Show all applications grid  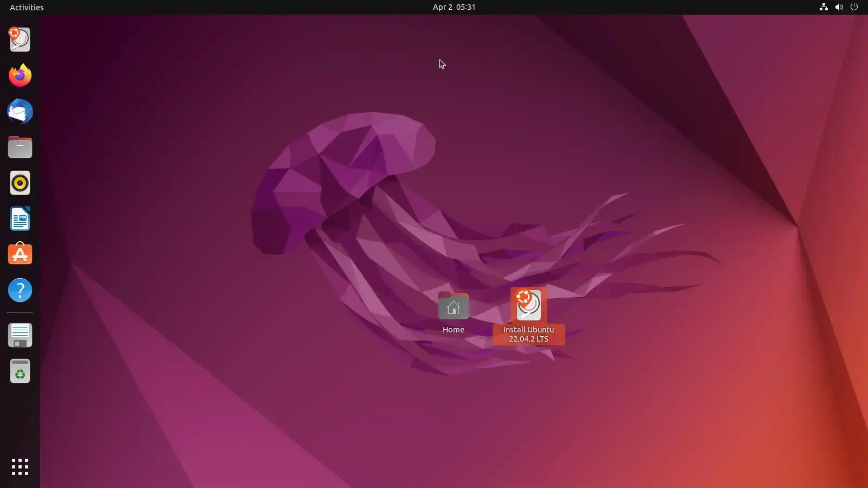[x=20, y=467]
